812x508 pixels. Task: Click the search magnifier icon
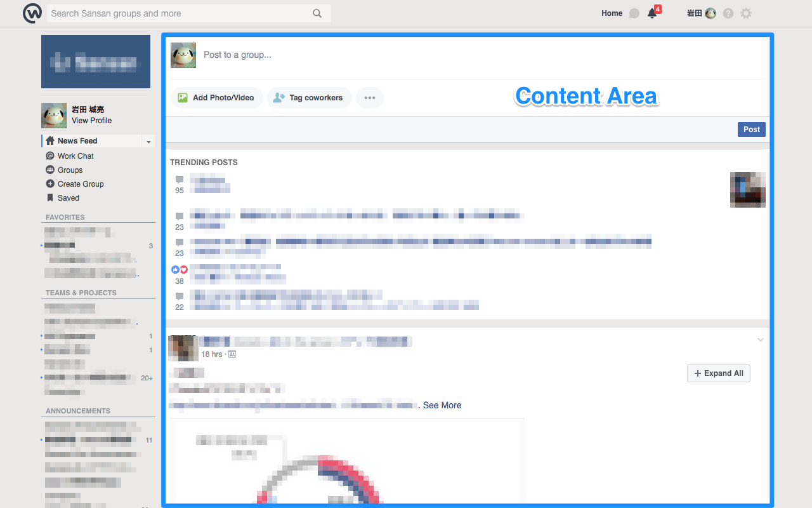pos(317,13)
